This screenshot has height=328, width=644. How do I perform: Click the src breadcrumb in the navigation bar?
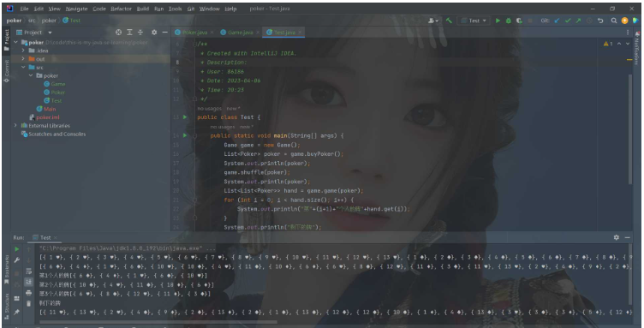[32, 21]
